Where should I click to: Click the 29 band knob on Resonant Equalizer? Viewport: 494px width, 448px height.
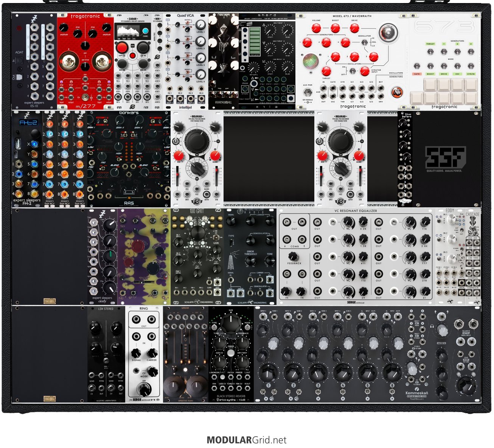pos(363,291)
